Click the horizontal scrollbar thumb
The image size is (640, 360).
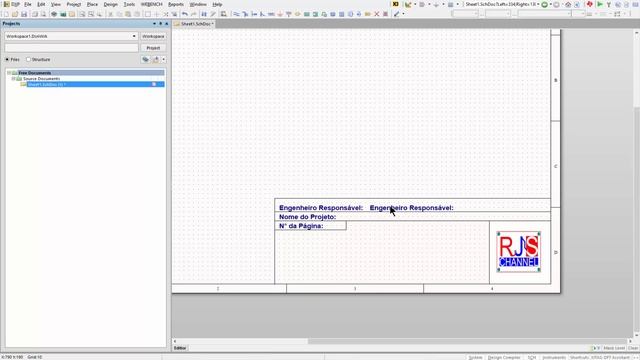tap(467, 341)
